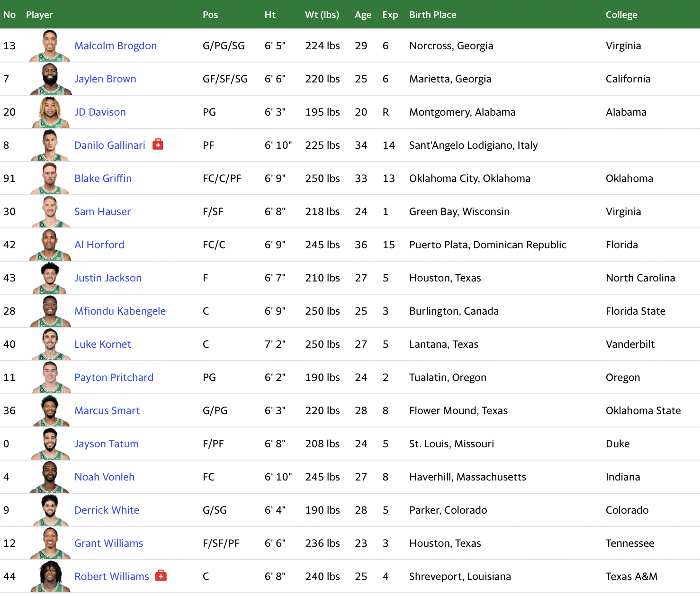
Task: Select the JD Davison player link
Action: 100,112
